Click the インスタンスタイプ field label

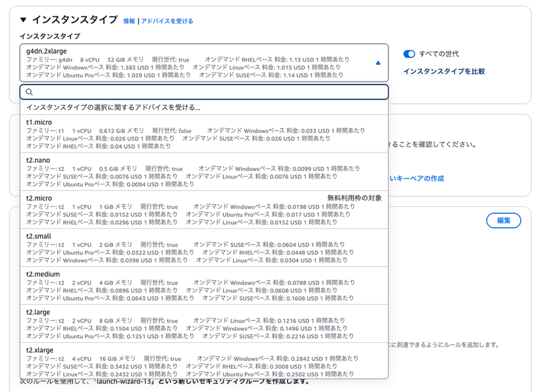pos(50,36)
